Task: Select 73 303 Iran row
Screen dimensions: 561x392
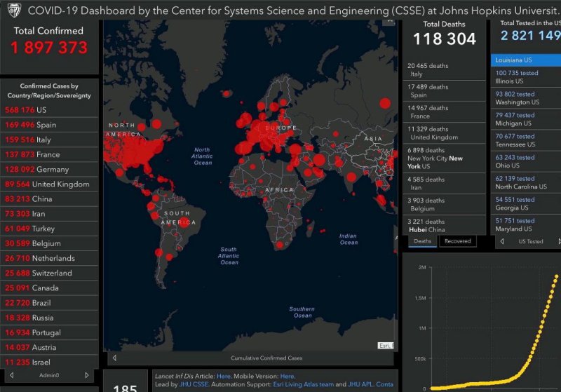Action: click(49, 214)
